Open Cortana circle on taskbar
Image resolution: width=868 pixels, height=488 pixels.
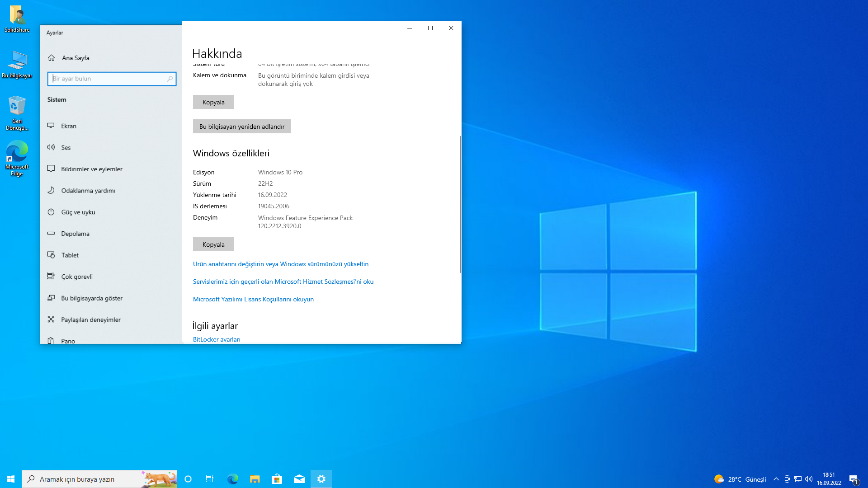click(188, 479)
